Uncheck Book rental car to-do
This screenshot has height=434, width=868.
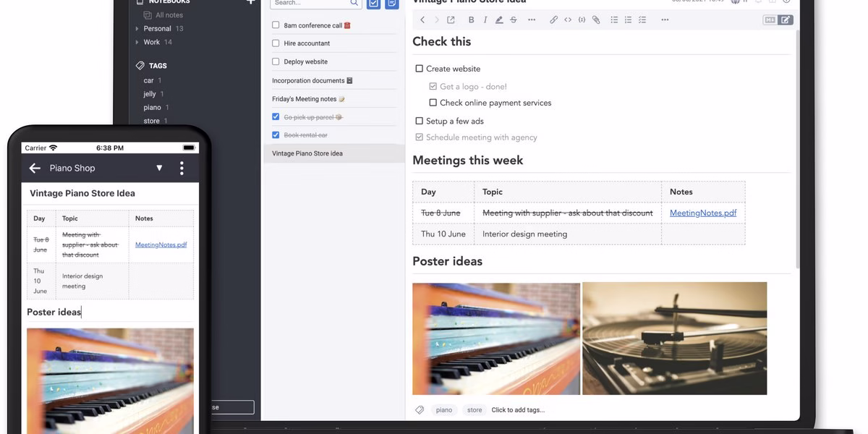(276, 135)
